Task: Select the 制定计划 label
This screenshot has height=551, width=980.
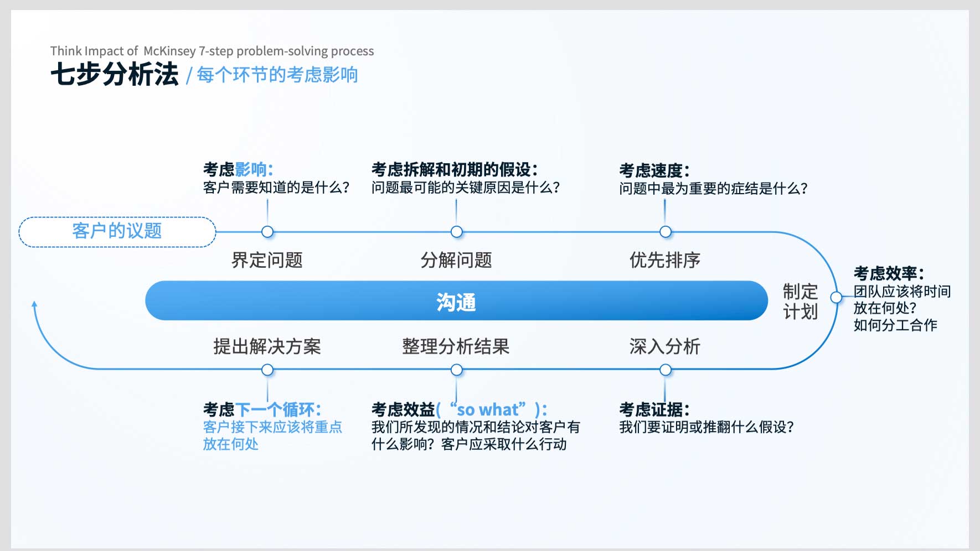Action: click(x=800, y=302)
